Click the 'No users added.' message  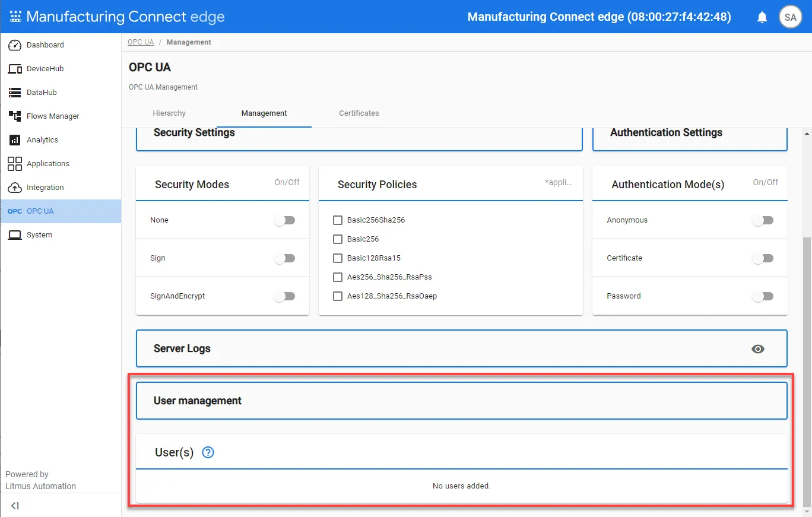[x=462, y=486]
